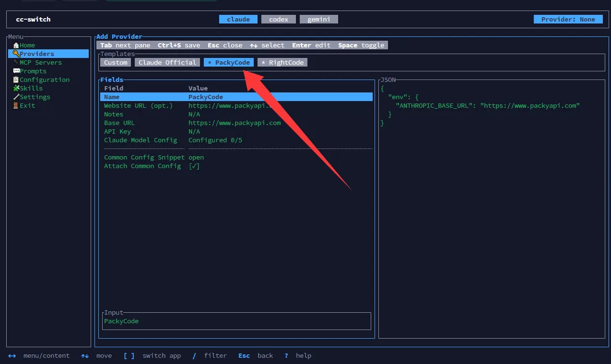
Task: Click the Skills puzzle icon
Action: pyautogui.click(x=16, y=89)
